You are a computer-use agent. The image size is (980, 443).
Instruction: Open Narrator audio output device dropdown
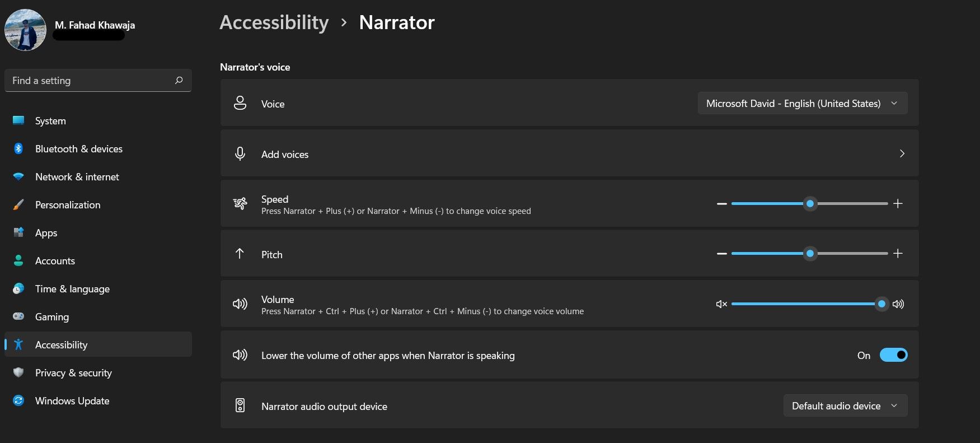(x=845, y=406)
